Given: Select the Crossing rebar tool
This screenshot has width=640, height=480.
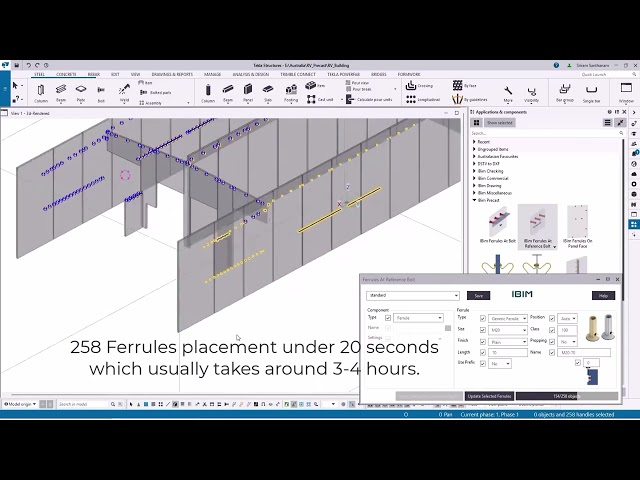Looking at the screenshot, I should tap(419, 86).
